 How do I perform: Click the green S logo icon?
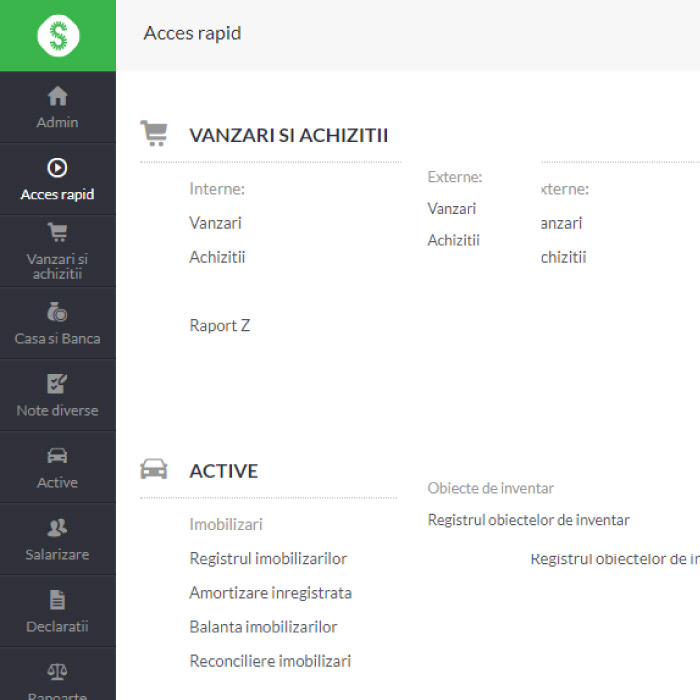tap(58, 36)
